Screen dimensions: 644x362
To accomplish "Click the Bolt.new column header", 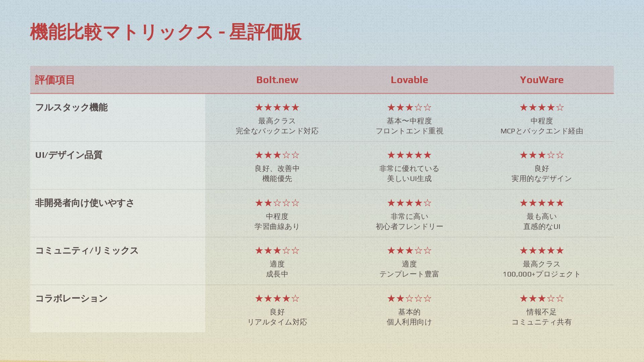I will coord(277,80).
